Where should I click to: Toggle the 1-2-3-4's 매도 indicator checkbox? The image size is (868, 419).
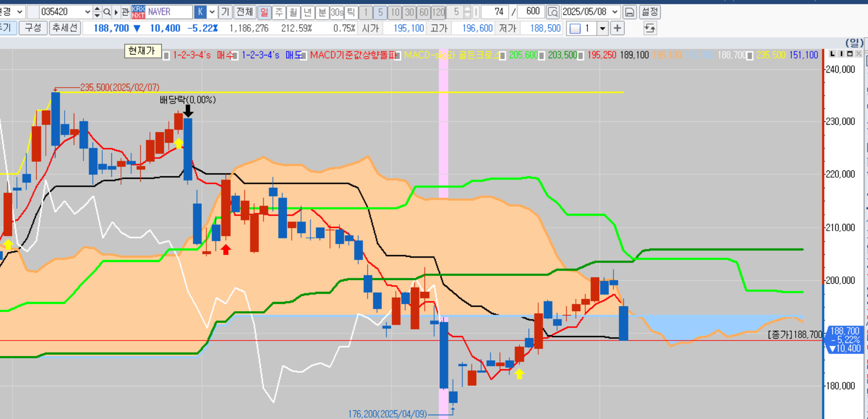[x=235, y=56]
